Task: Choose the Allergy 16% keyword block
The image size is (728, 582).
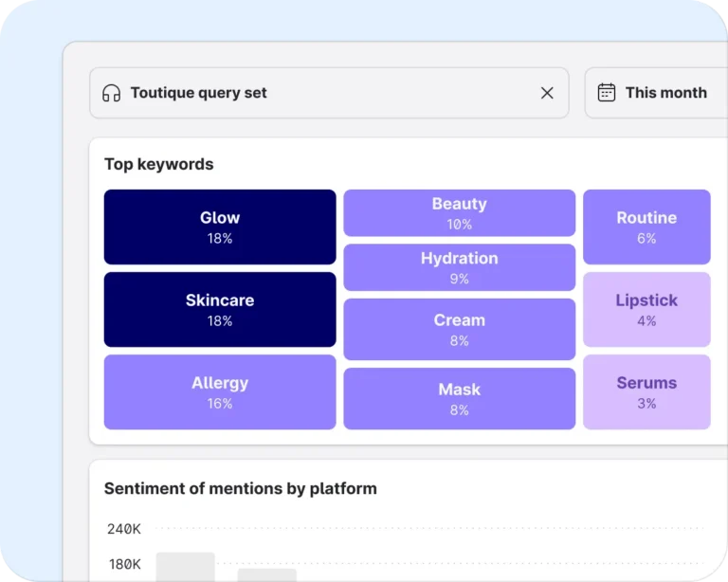Action: pos(220,392)
